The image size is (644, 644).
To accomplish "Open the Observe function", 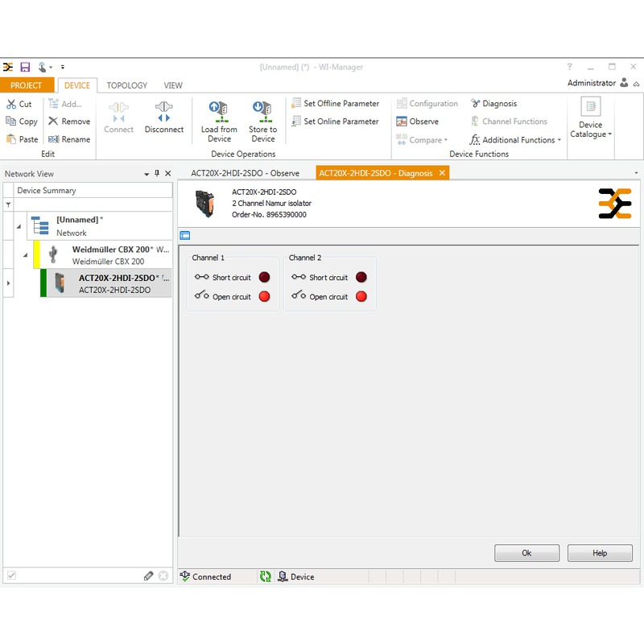I will tap(418, 122).
